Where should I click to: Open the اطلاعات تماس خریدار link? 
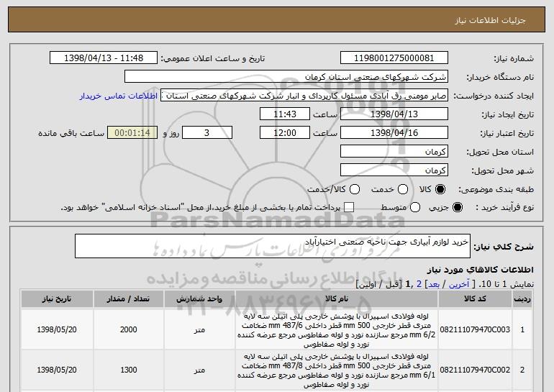(119, 96)
